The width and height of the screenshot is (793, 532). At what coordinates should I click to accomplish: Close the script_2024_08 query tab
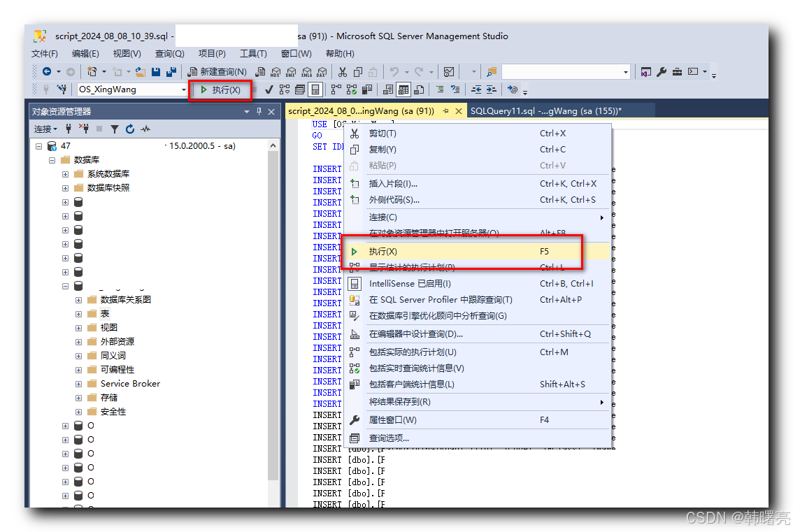point(459,111)
